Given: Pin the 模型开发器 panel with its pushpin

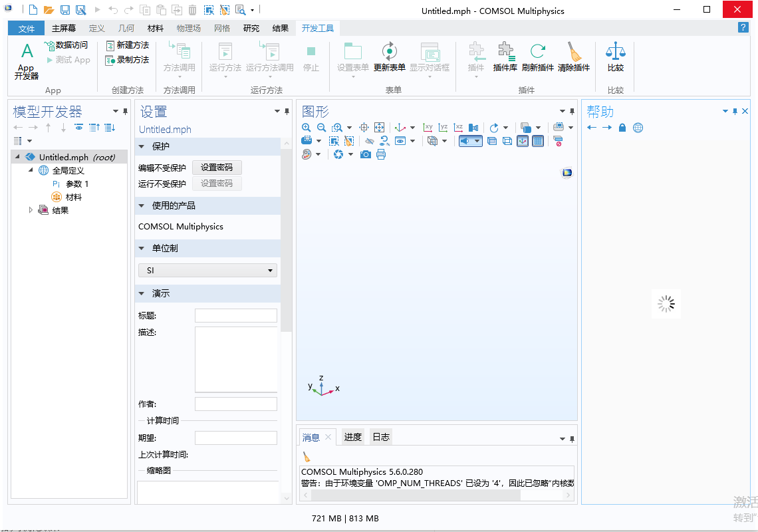Looking at the screenshot, I should 125,112.
